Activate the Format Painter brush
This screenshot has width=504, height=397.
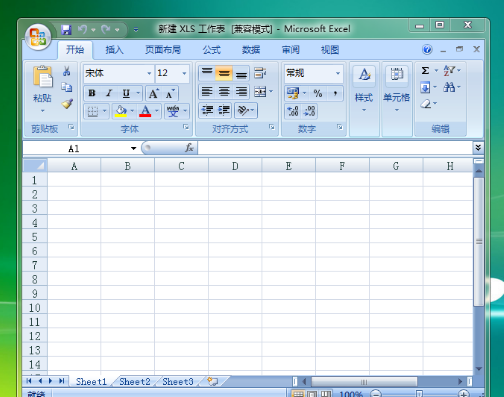pos(67,104)
